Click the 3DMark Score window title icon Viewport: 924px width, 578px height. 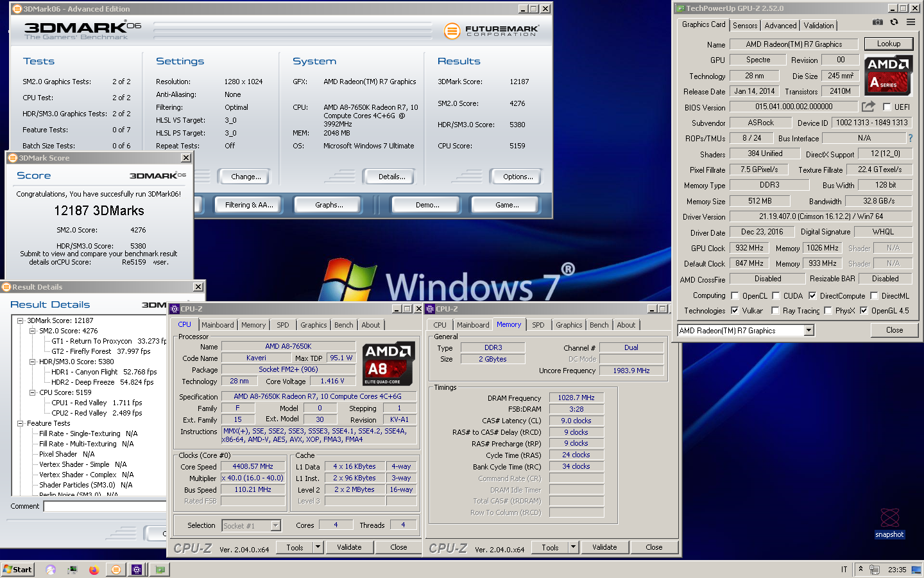pyautogui.click(x=13, y=158)
